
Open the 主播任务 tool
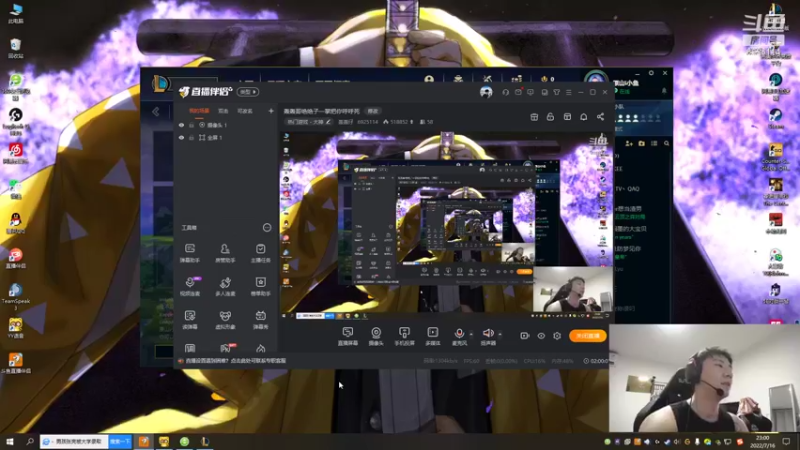coord(260,253)
